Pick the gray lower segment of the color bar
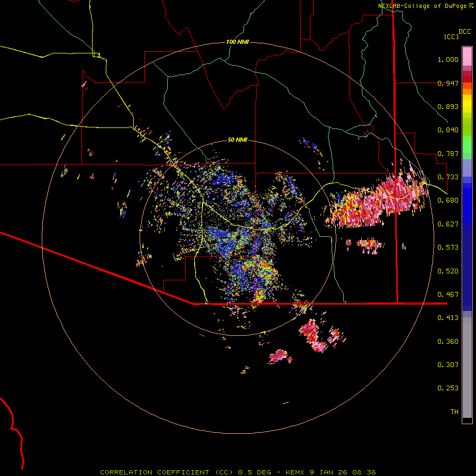 (467, 368)
